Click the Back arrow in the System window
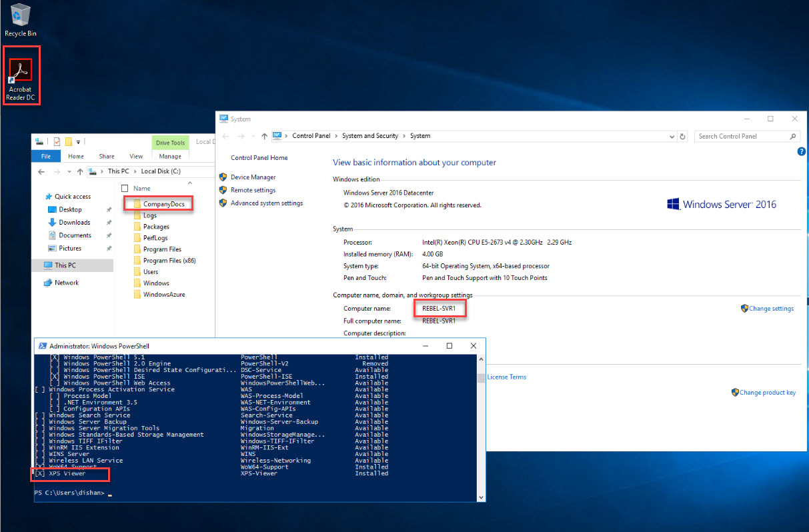809x532 pixels. 225,136
